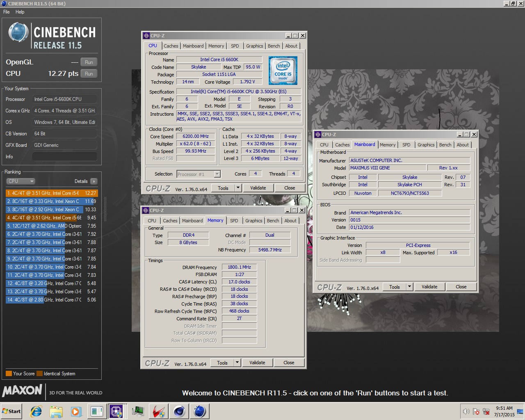Click the document window taskbar icon
This screenshot has width=525, height=420.
point(96,411)
